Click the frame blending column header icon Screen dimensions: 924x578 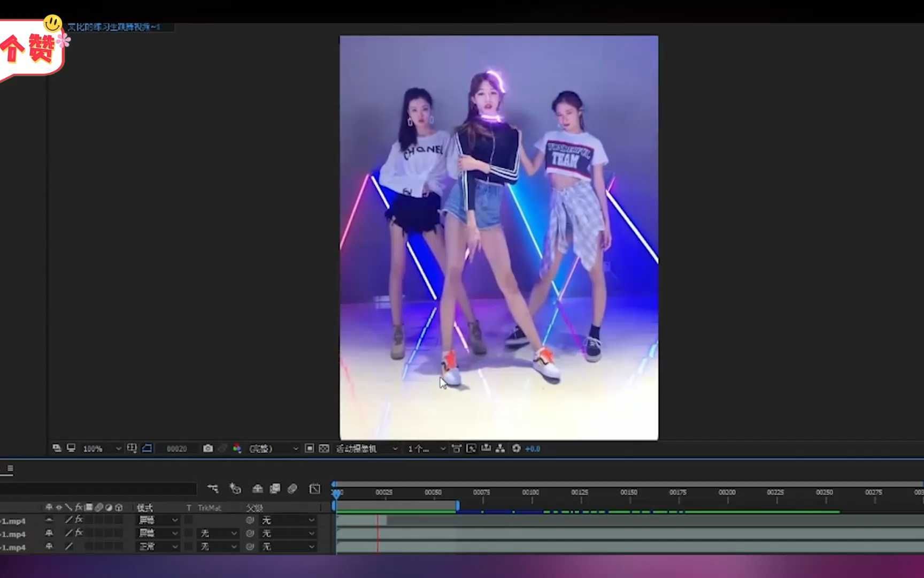89,507
